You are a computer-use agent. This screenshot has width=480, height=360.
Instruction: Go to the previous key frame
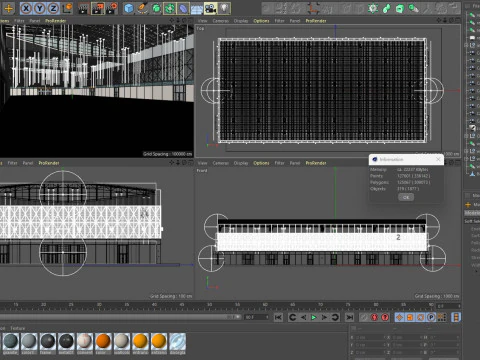pyautogui.click(x=292, y=317)
